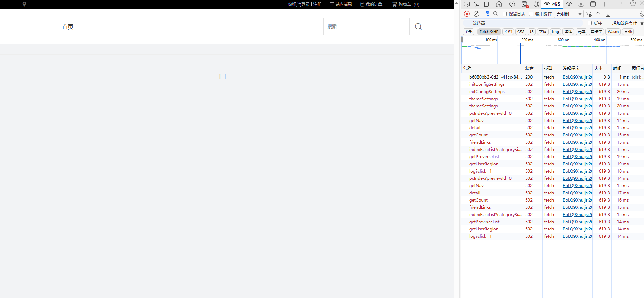Select the JS filter tab
The width and height of the screenshot is (644, 298).
point(532,32)
